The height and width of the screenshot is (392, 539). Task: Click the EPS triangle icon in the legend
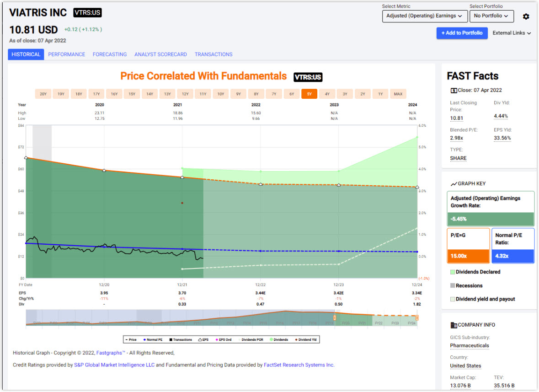point(200,339)
